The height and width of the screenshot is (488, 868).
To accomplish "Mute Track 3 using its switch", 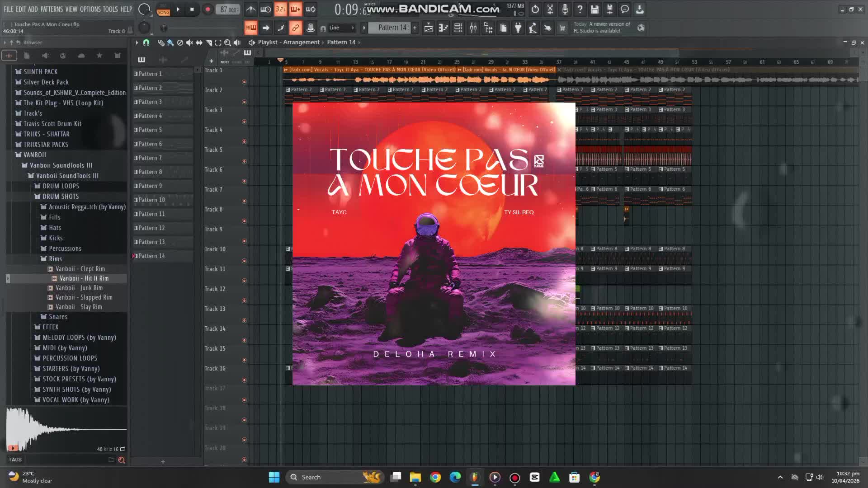I will (244, 122).
